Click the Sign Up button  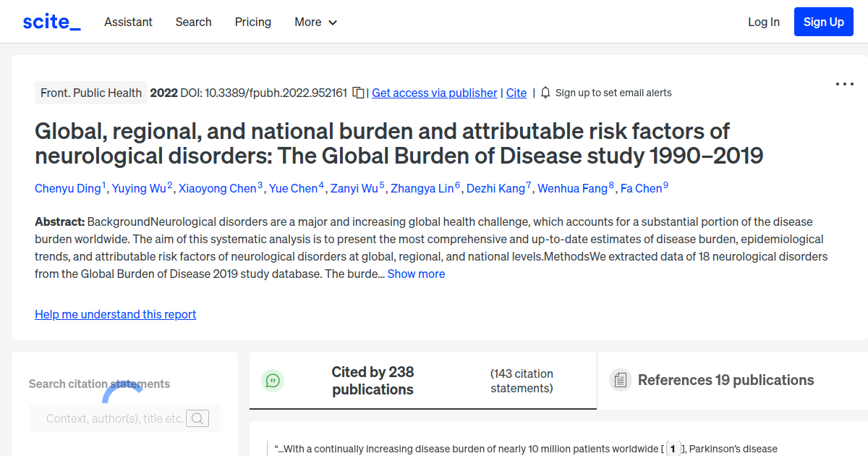point(823,21)
